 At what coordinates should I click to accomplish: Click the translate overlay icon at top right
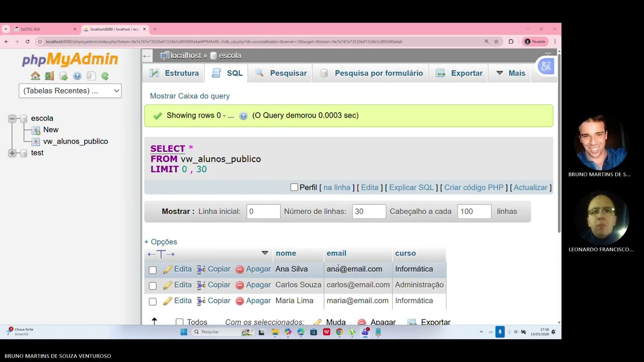tap(546, 66)
